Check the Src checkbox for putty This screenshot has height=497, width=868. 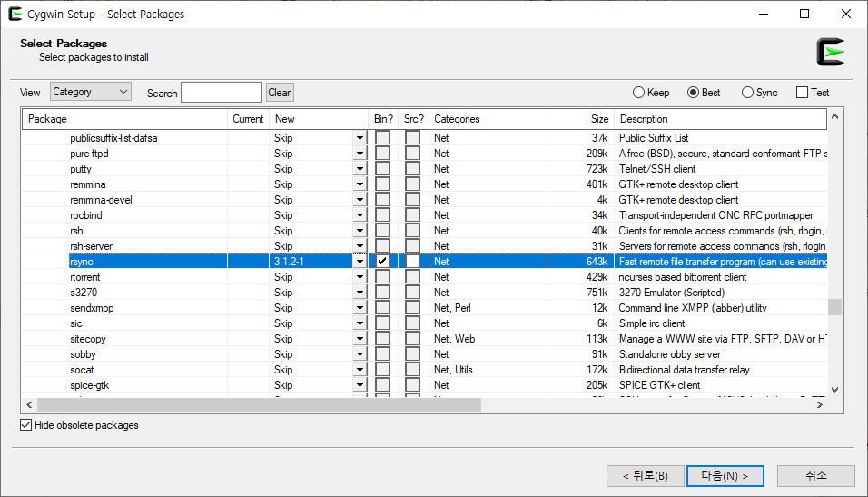pos(412,168)
